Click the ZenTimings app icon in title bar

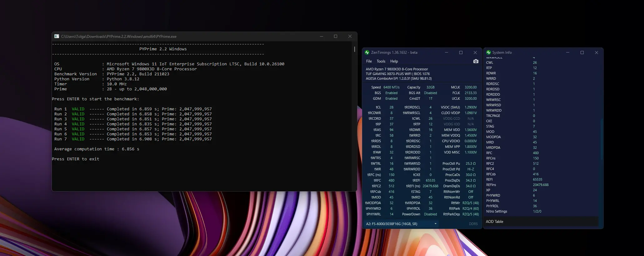(367, 53)
